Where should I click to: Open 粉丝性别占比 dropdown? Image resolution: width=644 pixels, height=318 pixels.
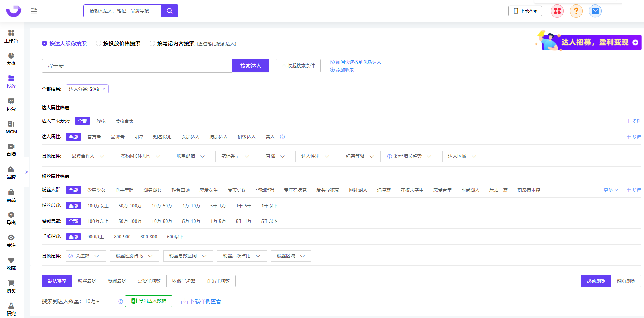(x=134, y=256)
